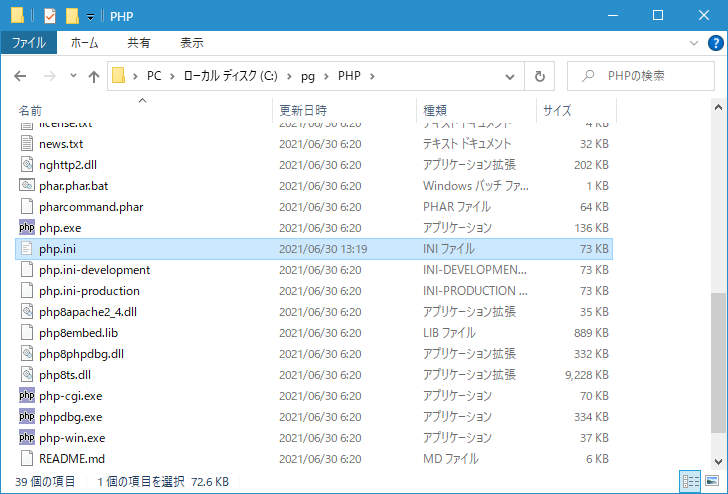Select the news.txt file icon
The image size is (728, 494).
point(27,143)
